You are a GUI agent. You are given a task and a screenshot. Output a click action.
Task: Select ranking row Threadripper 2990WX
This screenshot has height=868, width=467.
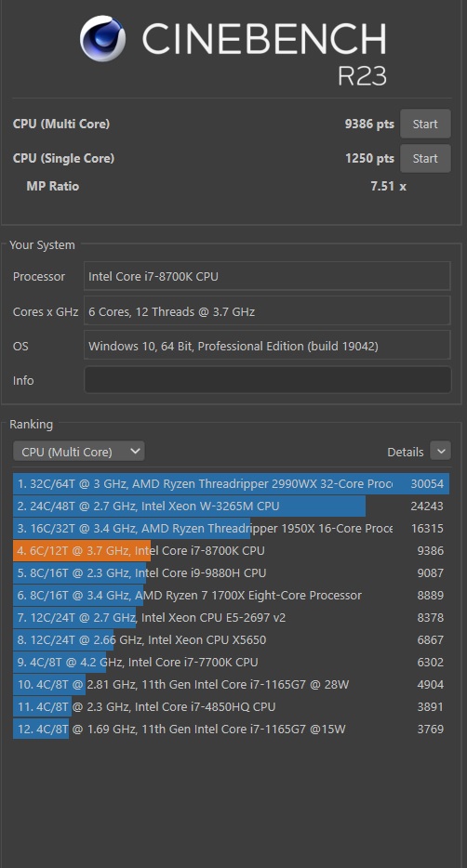(231, 484)
